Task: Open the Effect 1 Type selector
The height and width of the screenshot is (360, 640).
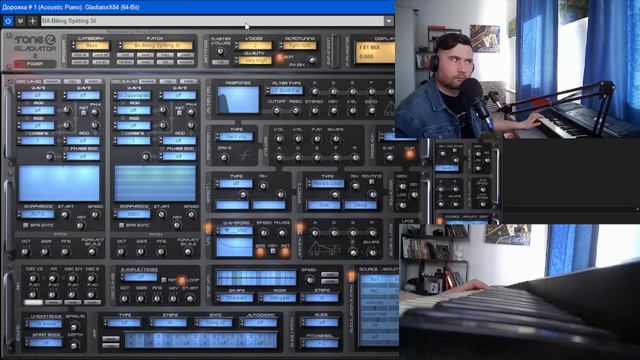Action: (x=236, y=184)
